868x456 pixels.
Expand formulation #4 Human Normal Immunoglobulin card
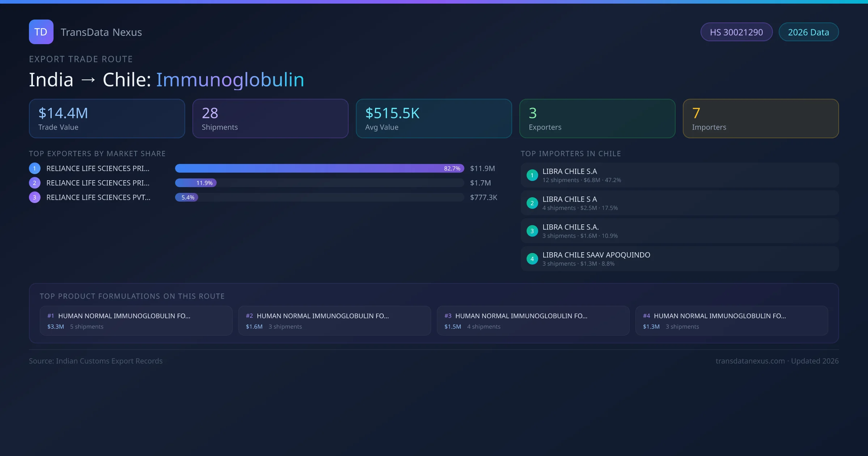tap(732, 320)
